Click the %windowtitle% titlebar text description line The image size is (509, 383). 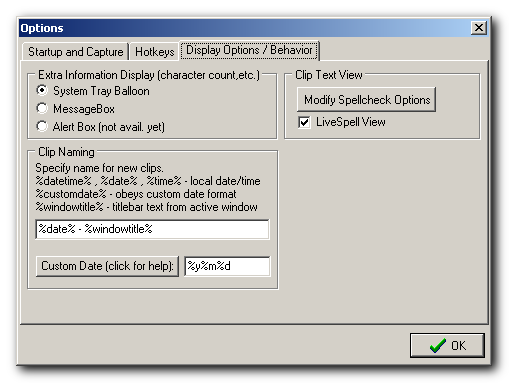[146, 207]
